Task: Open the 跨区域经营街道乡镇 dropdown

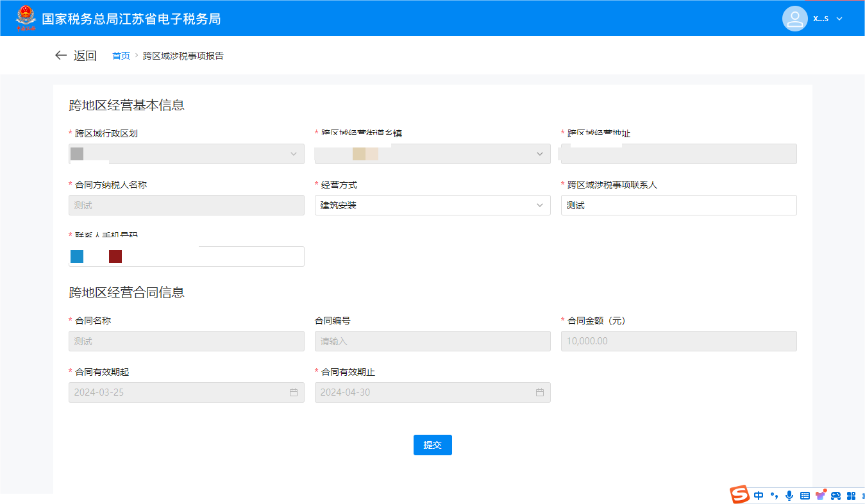Action: pos(432,154)
